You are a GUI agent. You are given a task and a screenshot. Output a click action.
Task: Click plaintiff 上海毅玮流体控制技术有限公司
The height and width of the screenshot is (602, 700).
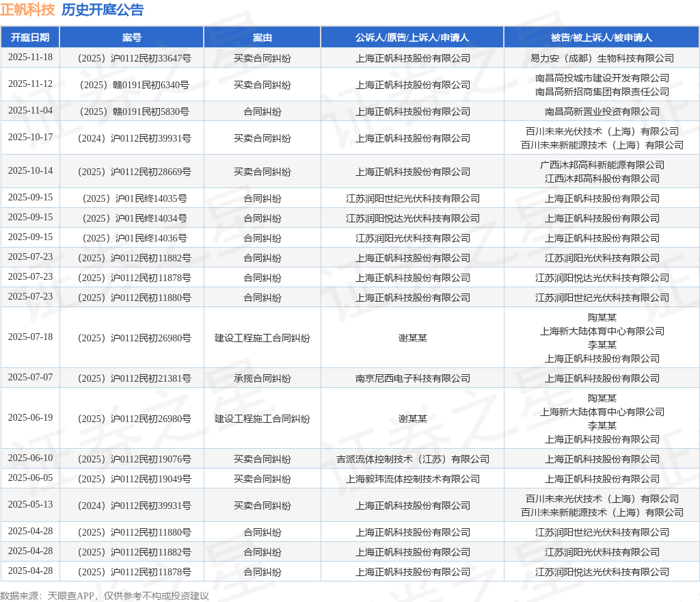(x=412, y=479)
